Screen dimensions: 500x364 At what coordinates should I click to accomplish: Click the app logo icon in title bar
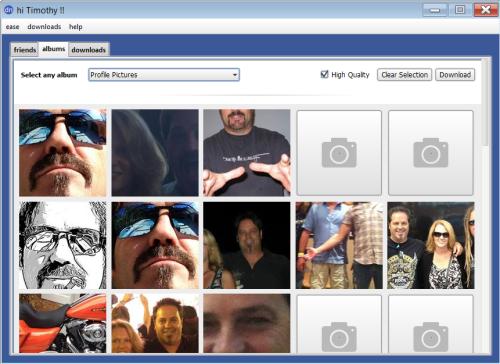(x=8, y=10)
